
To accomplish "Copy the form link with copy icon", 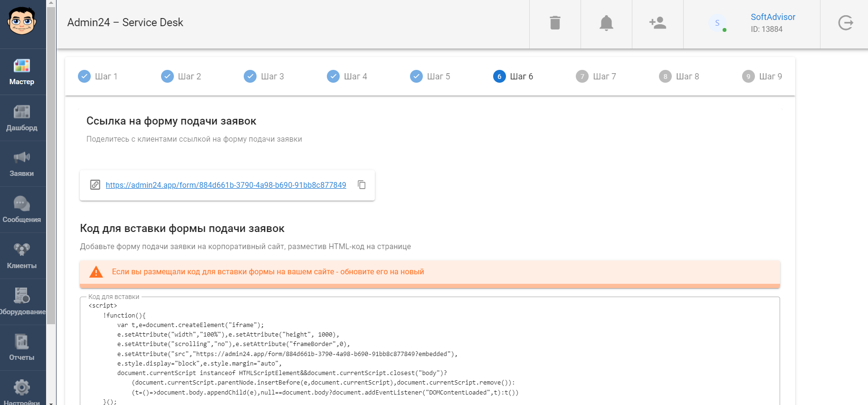I will (x=362, y=185).
